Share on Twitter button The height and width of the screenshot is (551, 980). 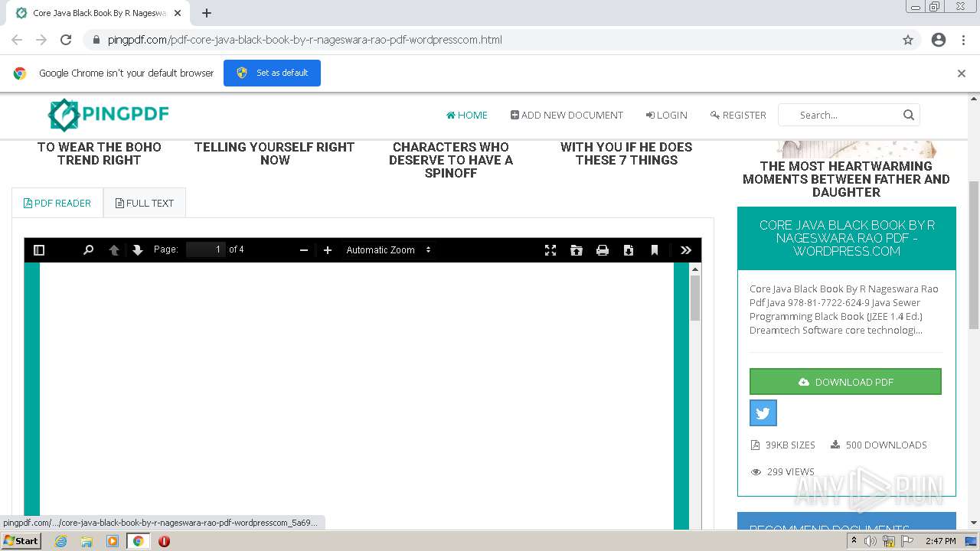click(x=763, y=413)
